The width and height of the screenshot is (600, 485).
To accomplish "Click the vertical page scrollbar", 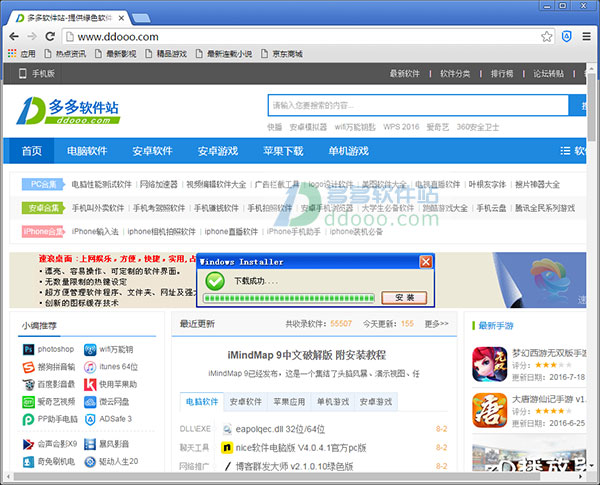I will click(x=591, y=107).
